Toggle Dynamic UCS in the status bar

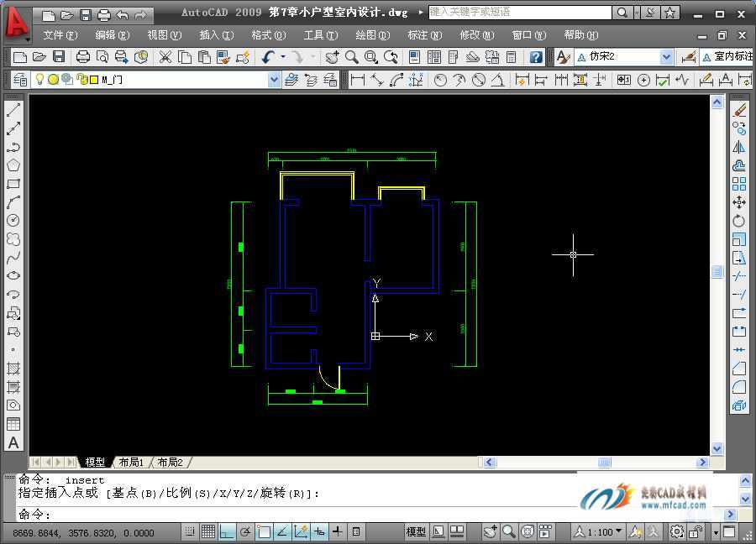point(301,532)
